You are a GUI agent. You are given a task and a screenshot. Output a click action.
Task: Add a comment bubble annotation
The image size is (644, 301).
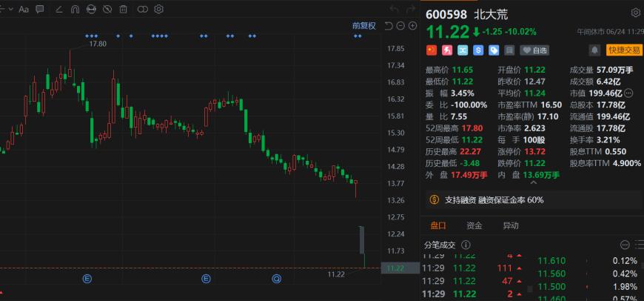(x=40, y=9)
